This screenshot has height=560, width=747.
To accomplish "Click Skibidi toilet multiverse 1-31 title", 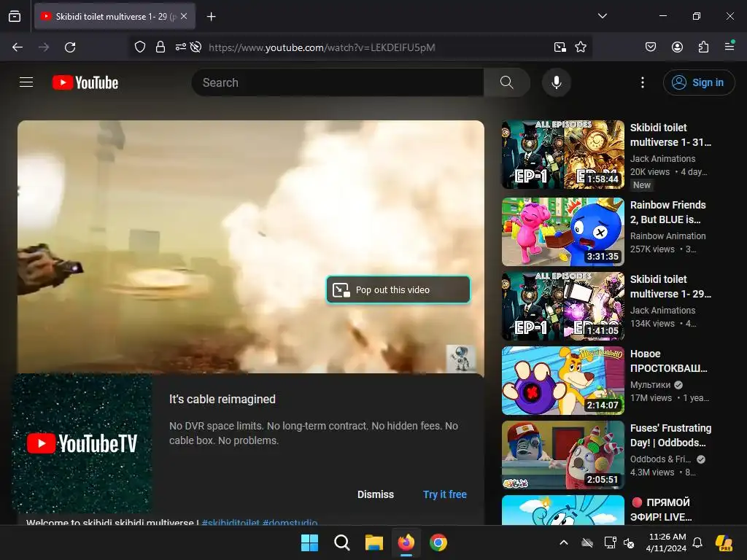I will (x=670, y=135).
